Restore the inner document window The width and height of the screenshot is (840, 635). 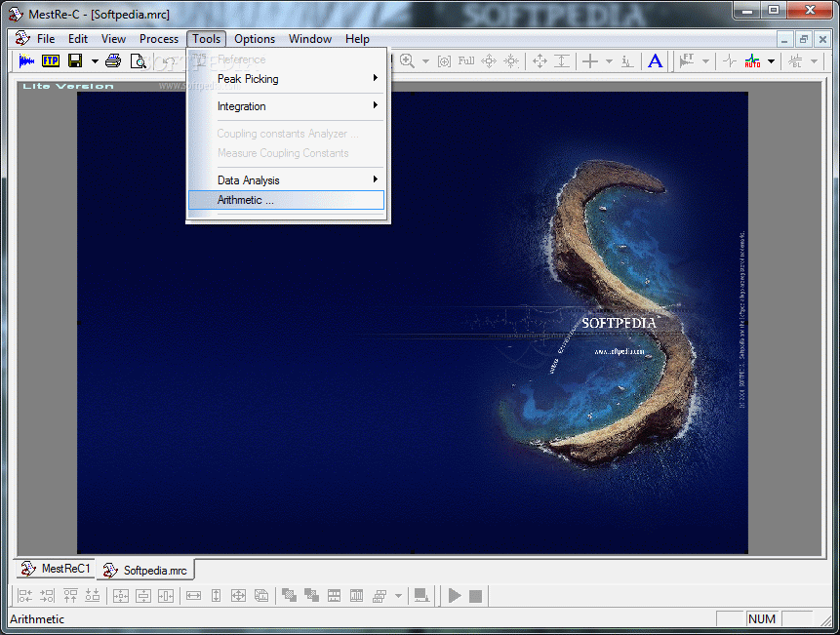pyautogui.click(x=804, y=40)
